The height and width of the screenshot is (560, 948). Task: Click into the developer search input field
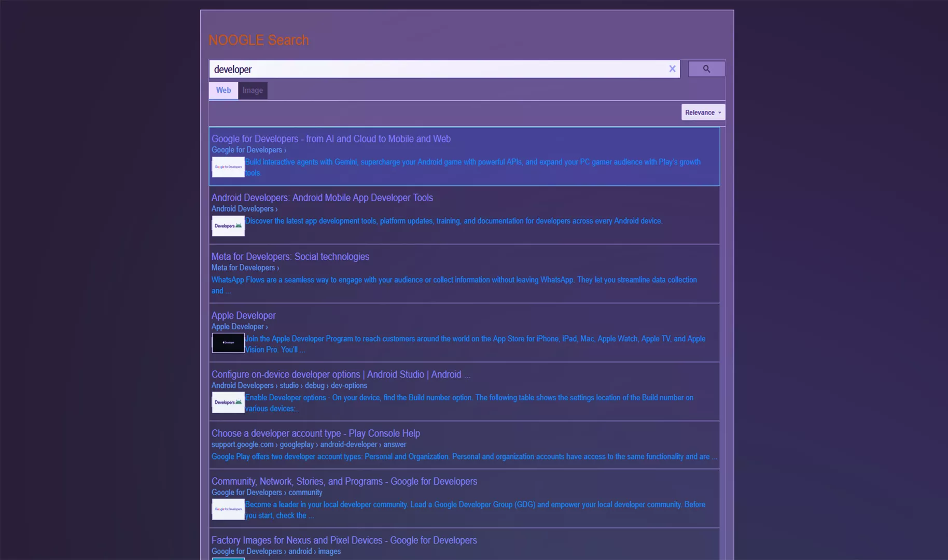436,69
